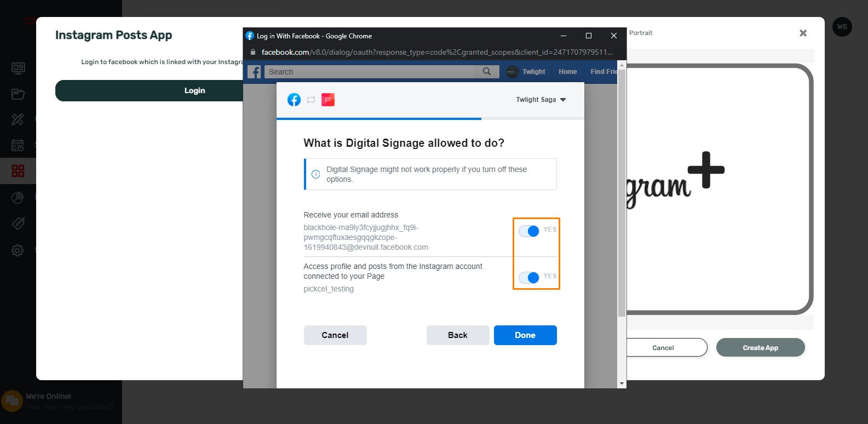868x424 pixels.
Task: Click the Chrome address bar URL
Action: point(437,52)
